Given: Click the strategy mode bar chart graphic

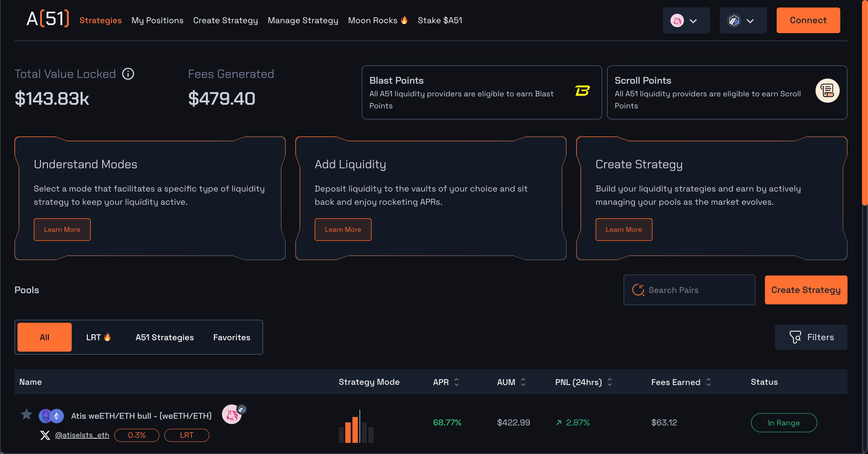Looking at the screenshot, I should click(356, 426).
